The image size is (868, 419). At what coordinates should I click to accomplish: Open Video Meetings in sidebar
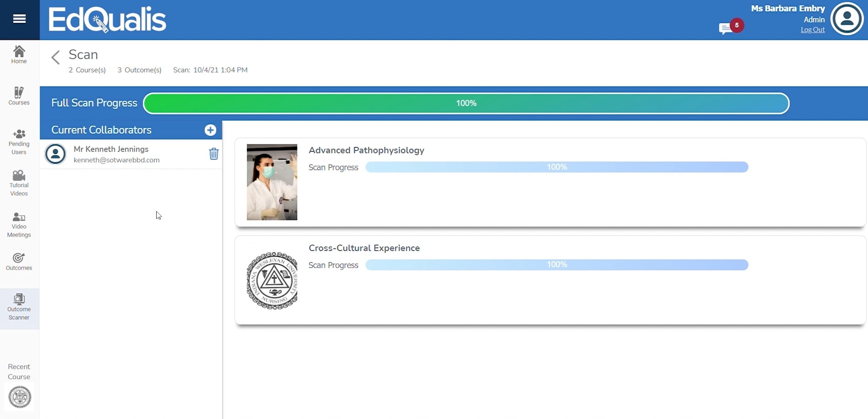tap(19, 225)
